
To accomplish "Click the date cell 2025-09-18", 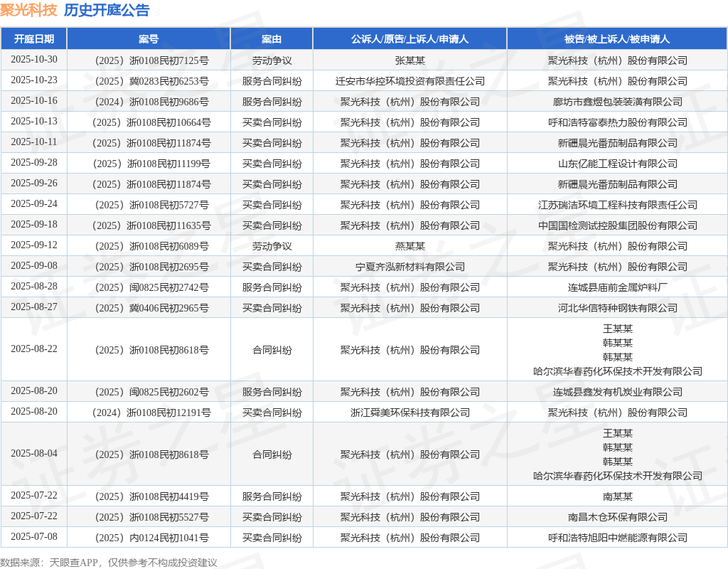I will click(34, 224).
